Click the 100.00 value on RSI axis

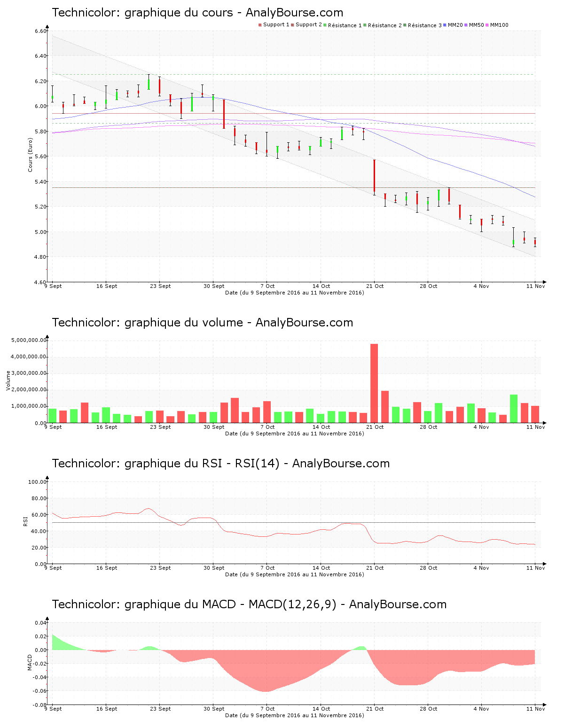pyautogui.click(x=37, y=482)
